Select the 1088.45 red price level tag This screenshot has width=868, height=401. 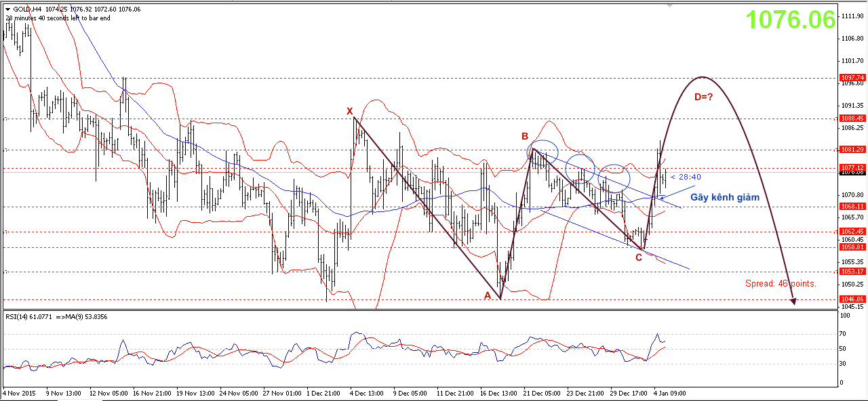[852, 118]
